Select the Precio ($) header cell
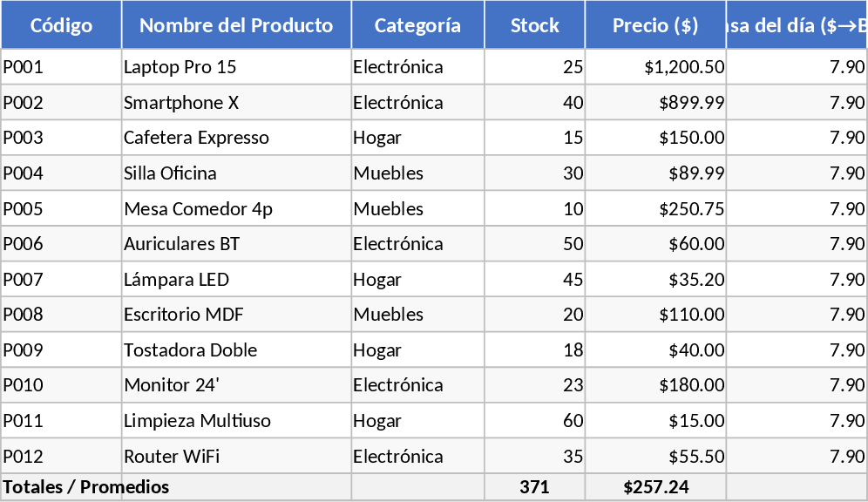868x502 pixels. coord(655,25)
